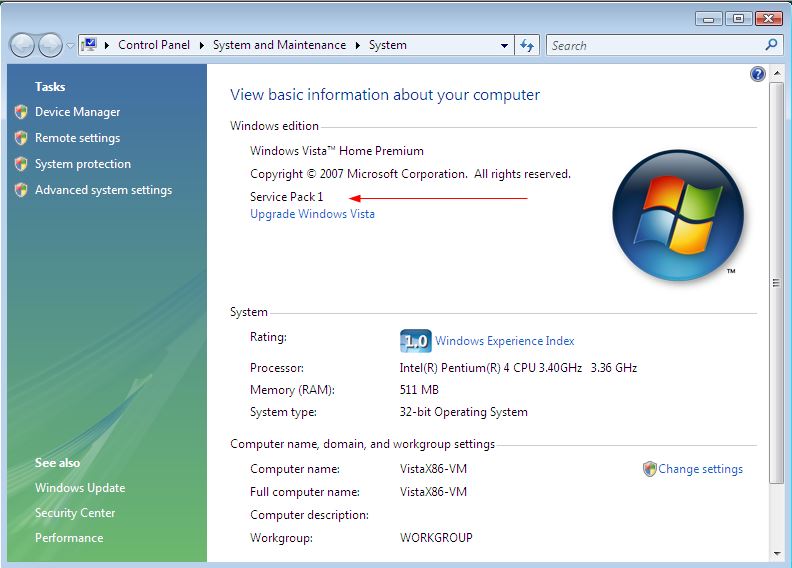The width and height of the screenshot is (792, 568).
Task: Click the Forward navigation arrow button
Action: [x=51, y=45]
